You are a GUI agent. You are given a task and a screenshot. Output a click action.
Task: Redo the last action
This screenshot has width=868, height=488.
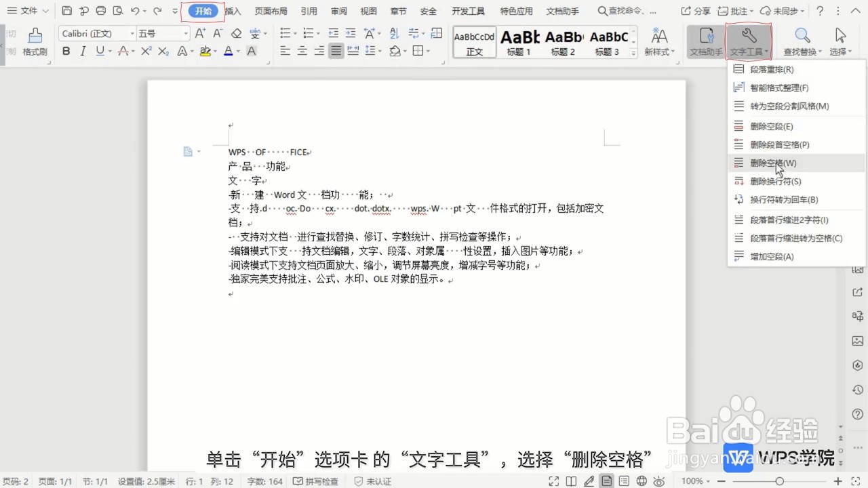(157, 11)
